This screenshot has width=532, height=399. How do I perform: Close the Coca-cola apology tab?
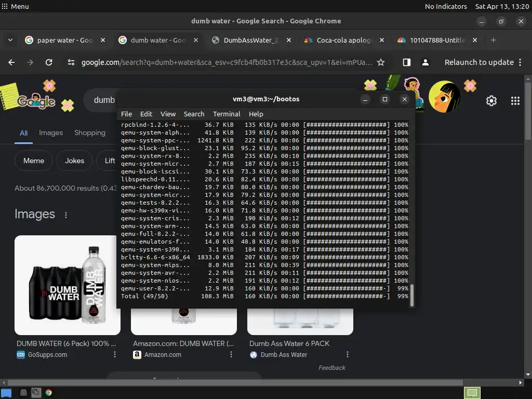[382, 40]
